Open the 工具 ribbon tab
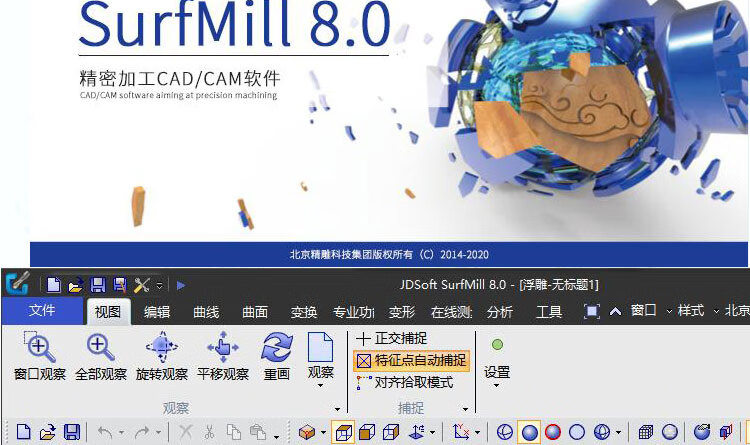The height and width of the screenshot is (445, 750). click(x=549, y=312)
